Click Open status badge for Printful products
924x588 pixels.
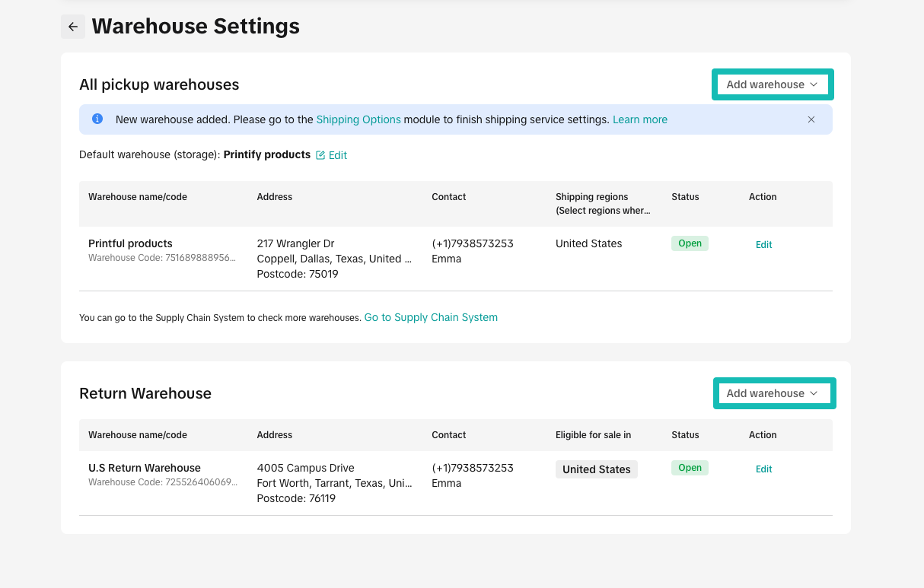(x=690, y=243)
